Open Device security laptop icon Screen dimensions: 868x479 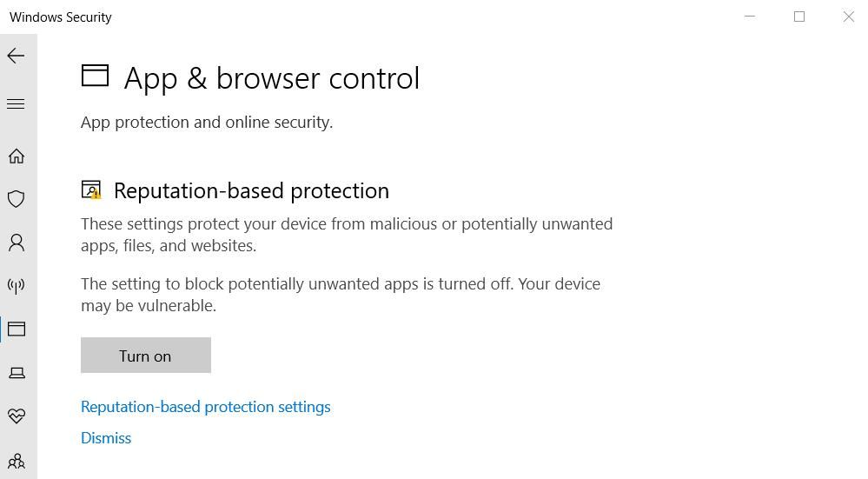coord(16,373)
